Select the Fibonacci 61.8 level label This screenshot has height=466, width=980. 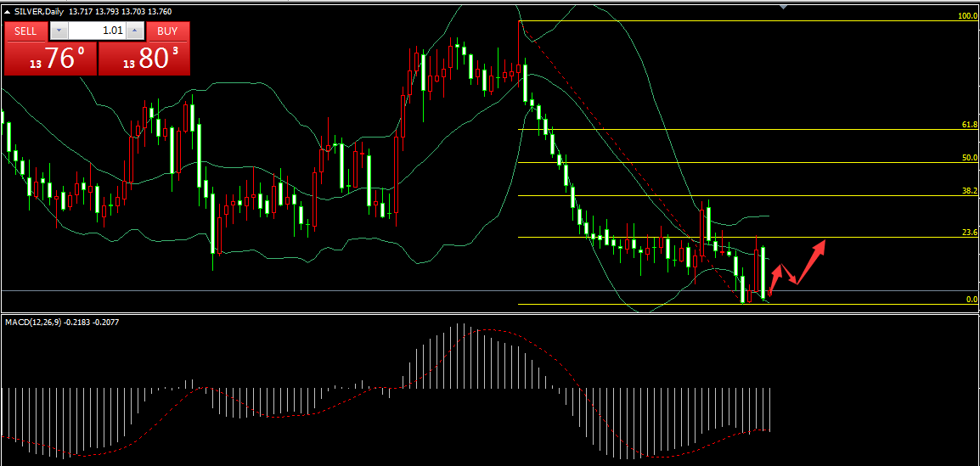969,125
